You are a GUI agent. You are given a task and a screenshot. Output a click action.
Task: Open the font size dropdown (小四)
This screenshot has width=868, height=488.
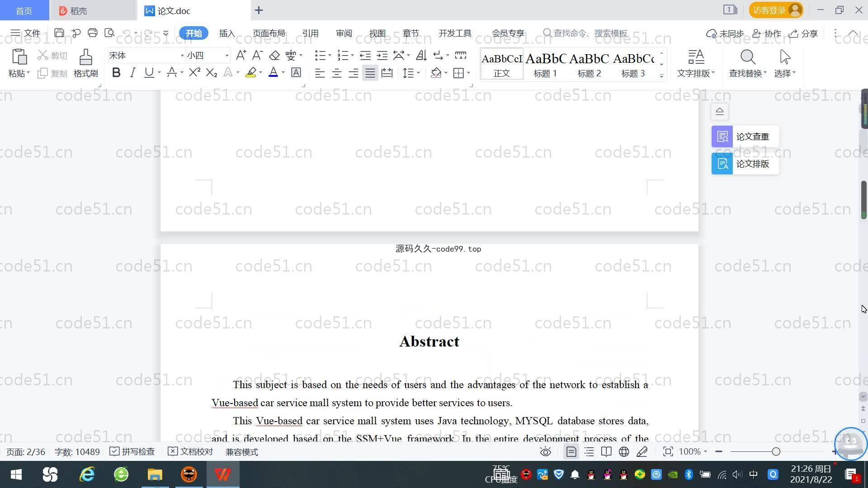[227, 56]
